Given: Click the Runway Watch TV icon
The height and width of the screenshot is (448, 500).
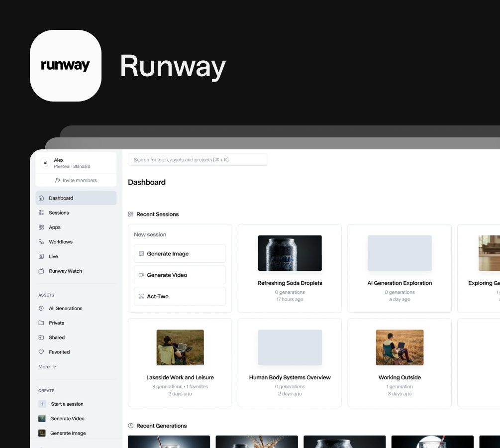Looking at the screenshot, I should 41,271.
